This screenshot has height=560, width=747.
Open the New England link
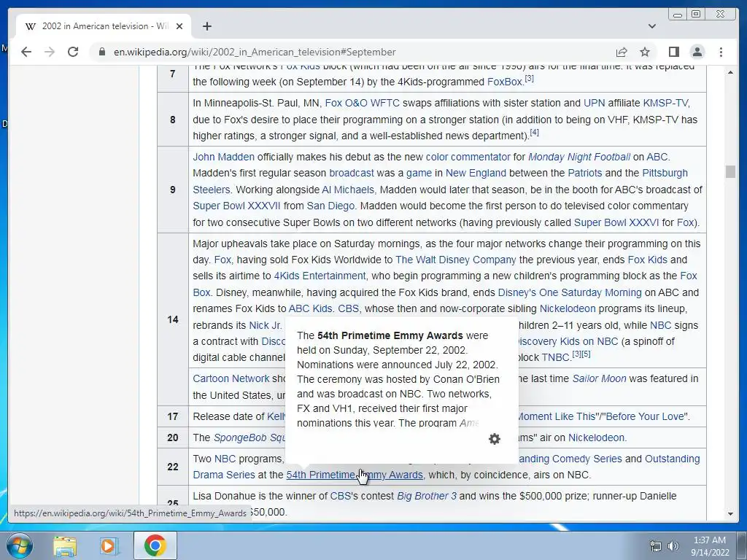click(476, 174)
